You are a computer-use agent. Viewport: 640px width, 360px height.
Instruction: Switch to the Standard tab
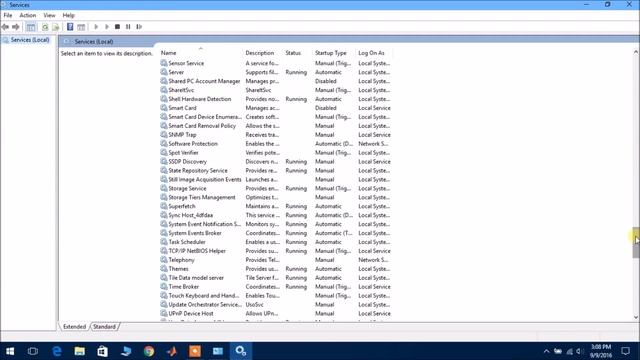pyautogui.click(x=104, y=327)
